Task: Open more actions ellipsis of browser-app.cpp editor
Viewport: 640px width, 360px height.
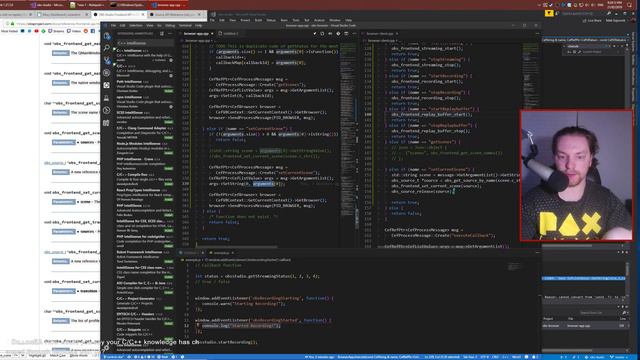Action: coord(354,33)
